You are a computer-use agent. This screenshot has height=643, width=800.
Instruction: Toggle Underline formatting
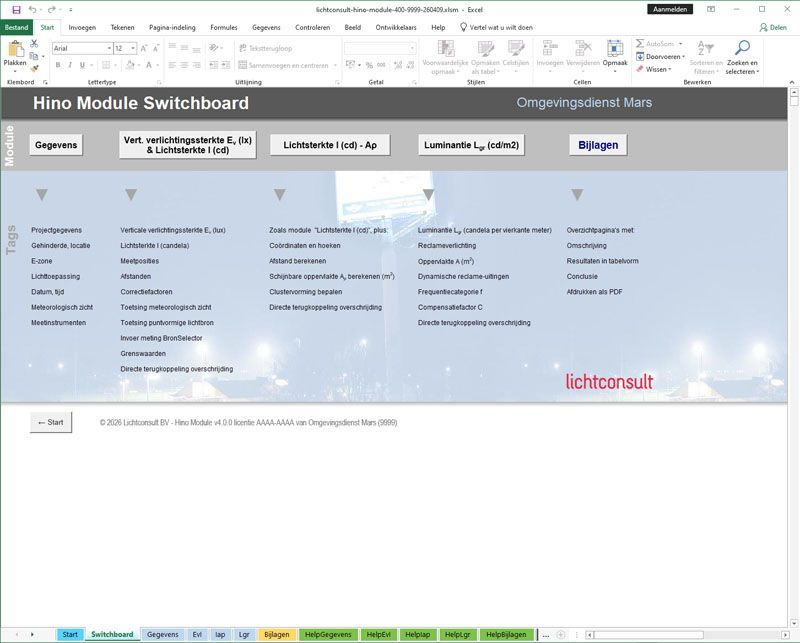[82, 65]
